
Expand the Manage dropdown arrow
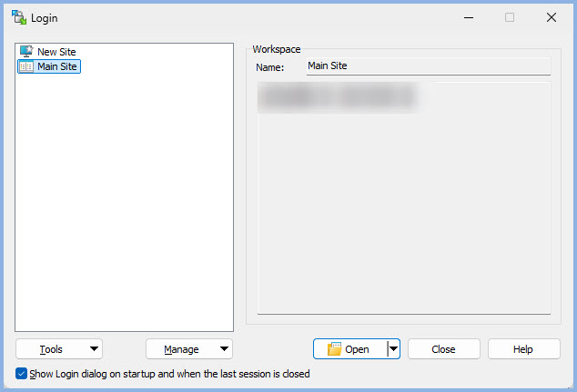click(x=224, y=349)
